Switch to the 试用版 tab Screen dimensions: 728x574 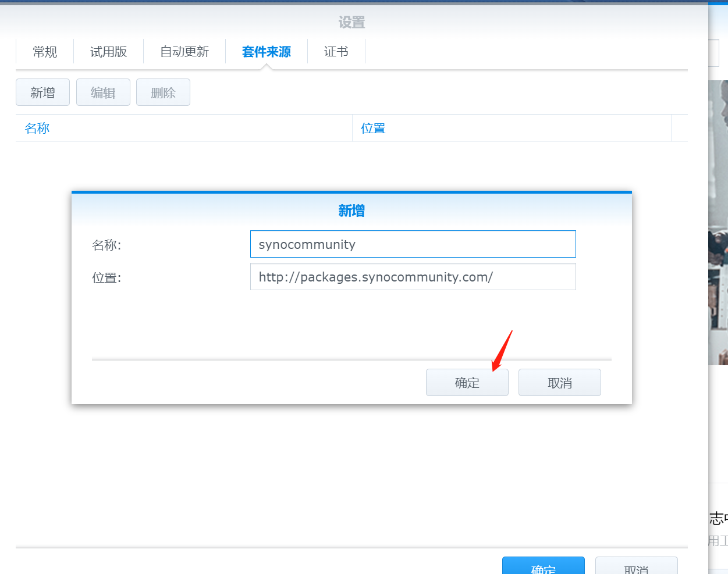pyautogui.click(x=108, y=52)
